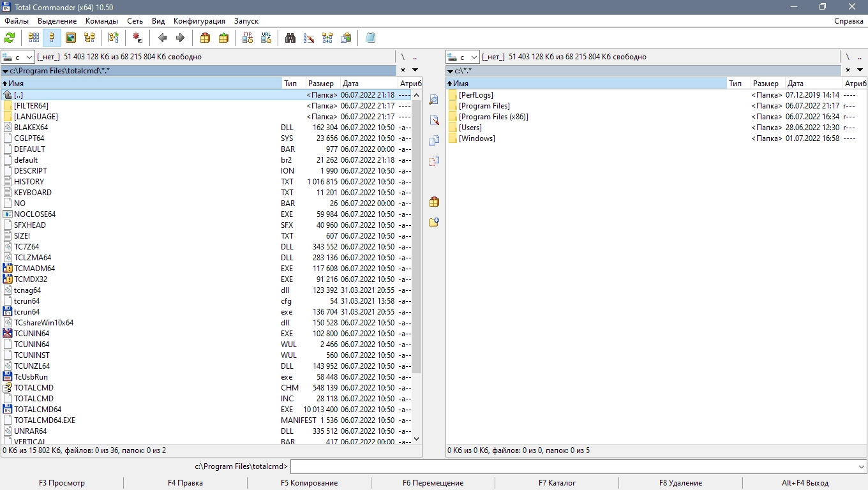Enable thumbnail view toolbar icon
Screen dimensions: 868x490
point(71,38)
